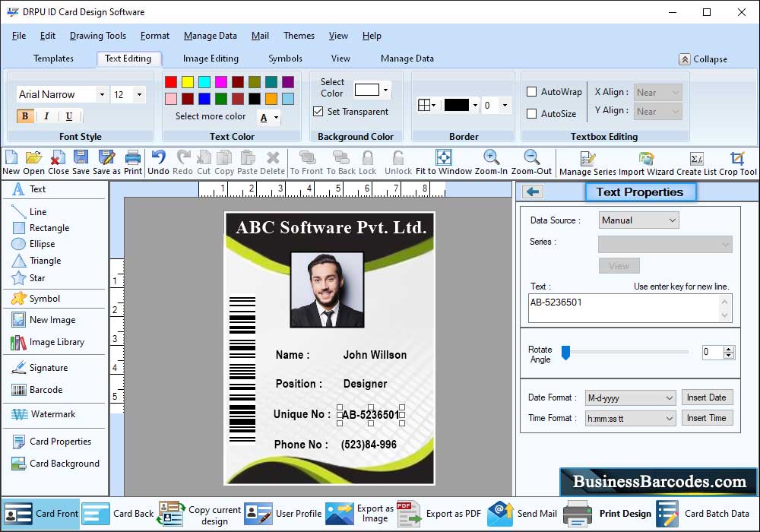Open the Data Source Manual dropdown

pyautogui.click(x=639, y=220)
